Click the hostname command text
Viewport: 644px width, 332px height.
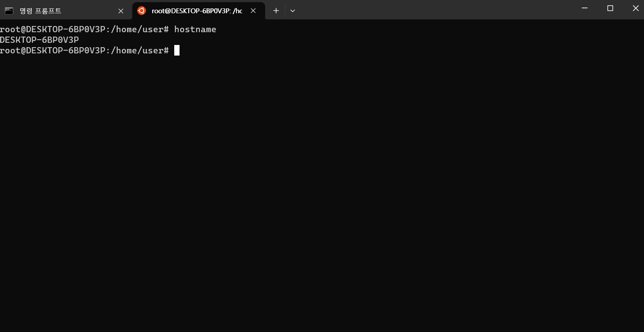point(195,29)
